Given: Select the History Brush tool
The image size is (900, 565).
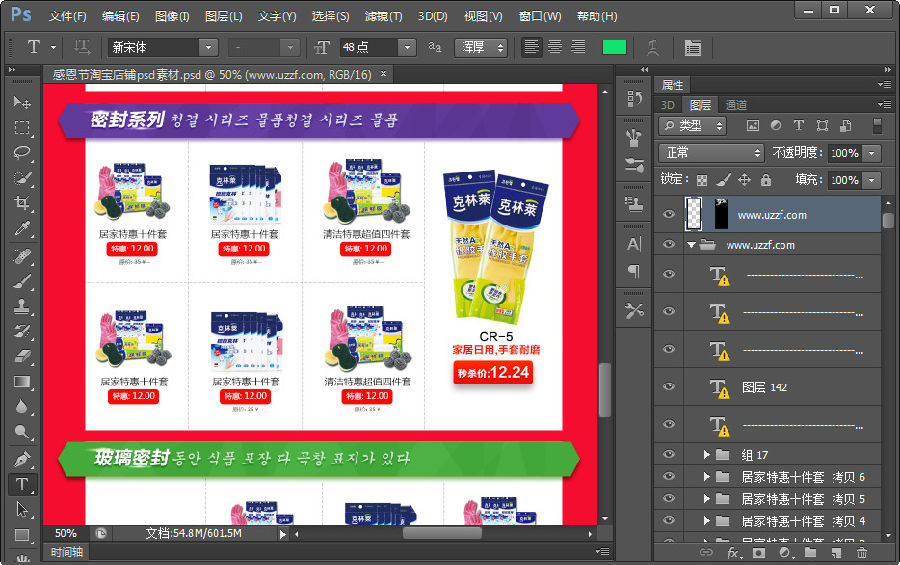Looking at the screenshot, I should pos(22,332).
